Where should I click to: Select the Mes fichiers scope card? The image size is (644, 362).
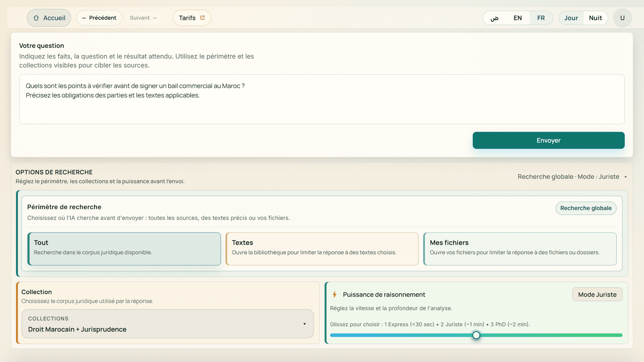click(520, 249)
